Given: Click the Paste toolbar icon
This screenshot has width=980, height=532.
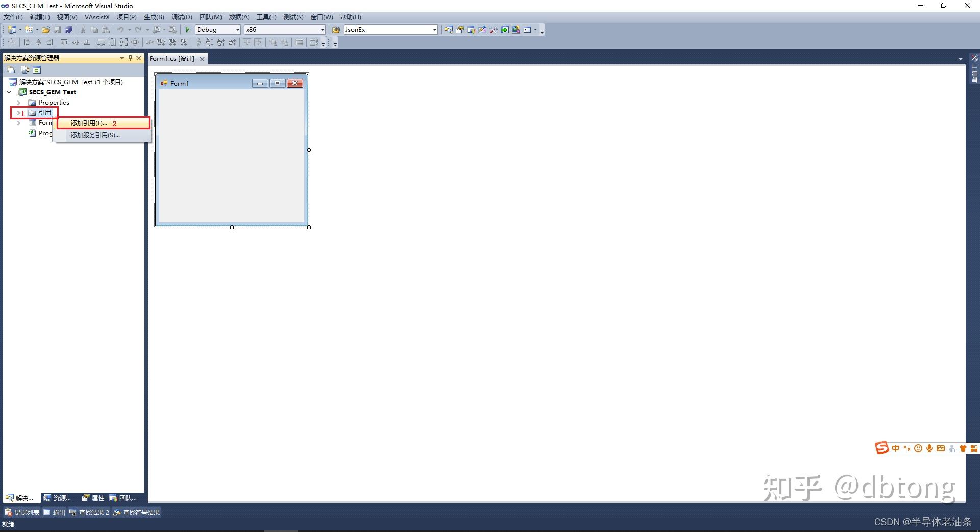Looking at the screenshot, I should click(x=106, y=30).
